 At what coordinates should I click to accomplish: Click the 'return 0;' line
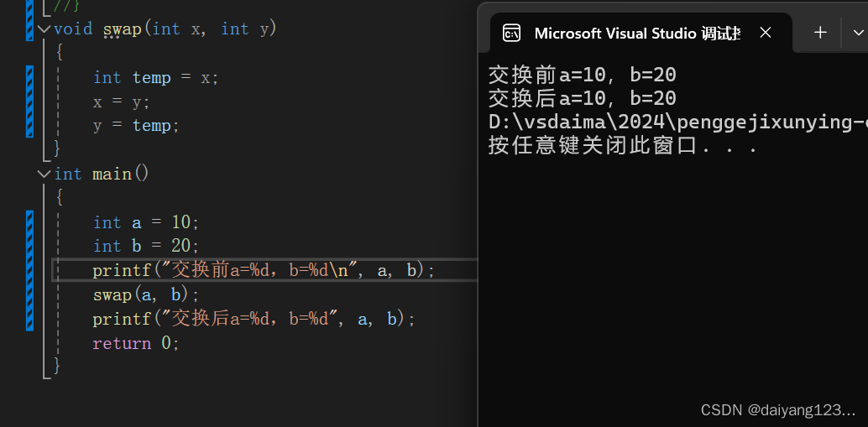click(x=136, y=344)
